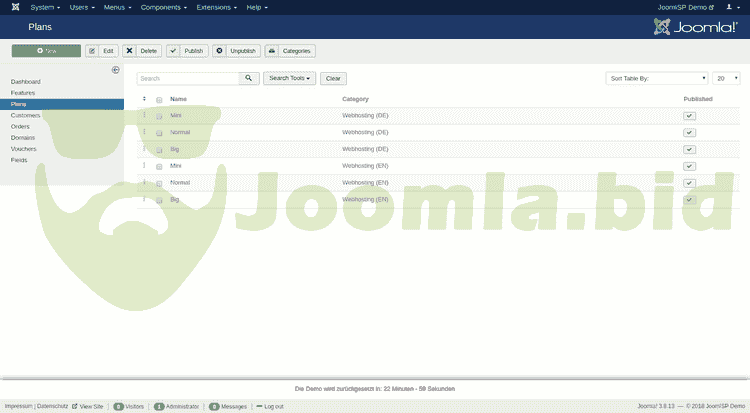Tick the select-all checkbox in table header
750x413 pixels.
pyautogui.click(x=159, y=99)
